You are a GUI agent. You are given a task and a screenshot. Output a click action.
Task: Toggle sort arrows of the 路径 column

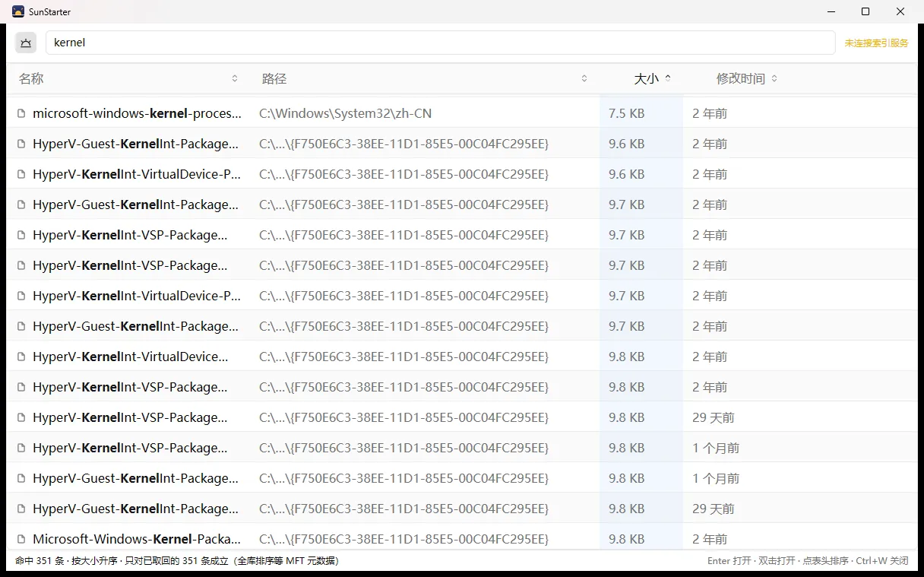click(584, 78)
